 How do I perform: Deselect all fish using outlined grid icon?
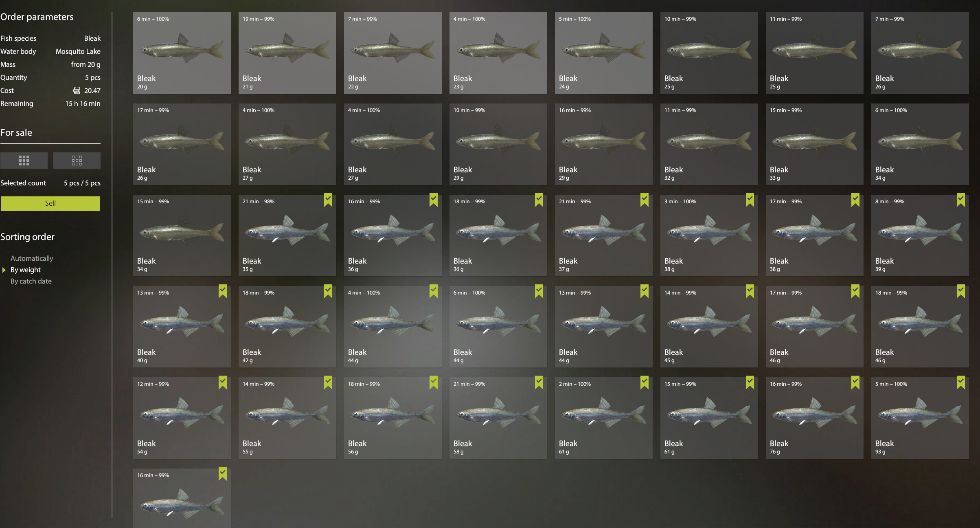pyautogui.click(x=77, y=161)
